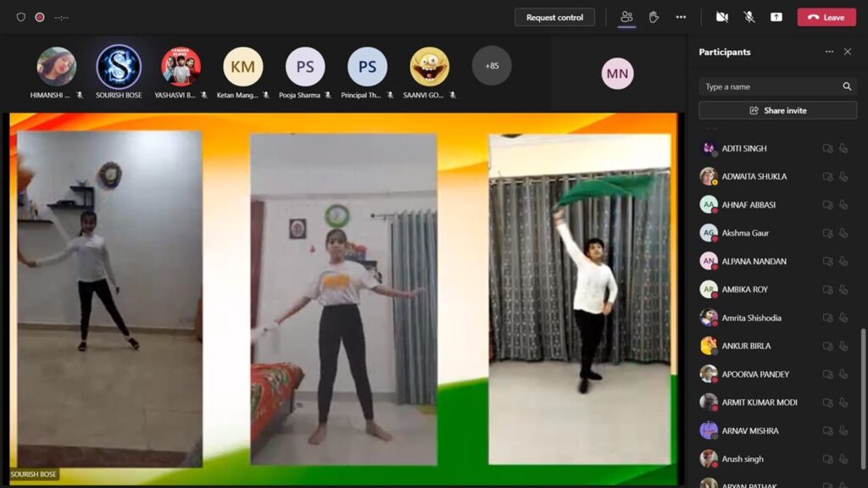This screenshot has width=868, height=488.
Task: Select APOORVA PANDEY in participants list
Action: click(x=754, y=374)
